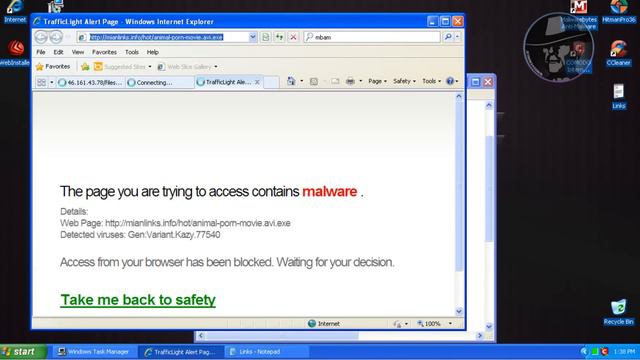The height and width of the screenshot is (360, 640).
Task: Open the Favorites menu in the menu bar
Action: pyautogui.click(x=104, y=52)
